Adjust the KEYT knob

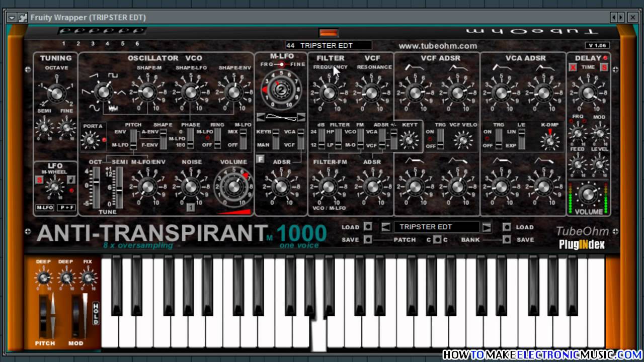[409, 140]
